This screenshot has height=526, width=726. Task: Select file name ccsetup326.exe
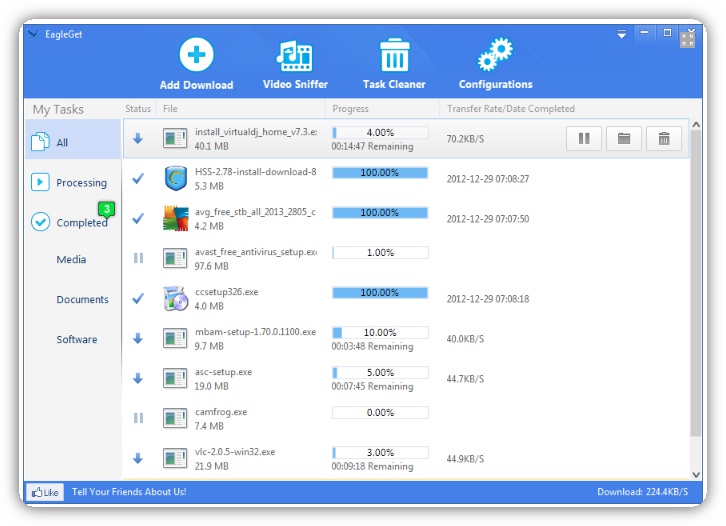tap(226, 292)
